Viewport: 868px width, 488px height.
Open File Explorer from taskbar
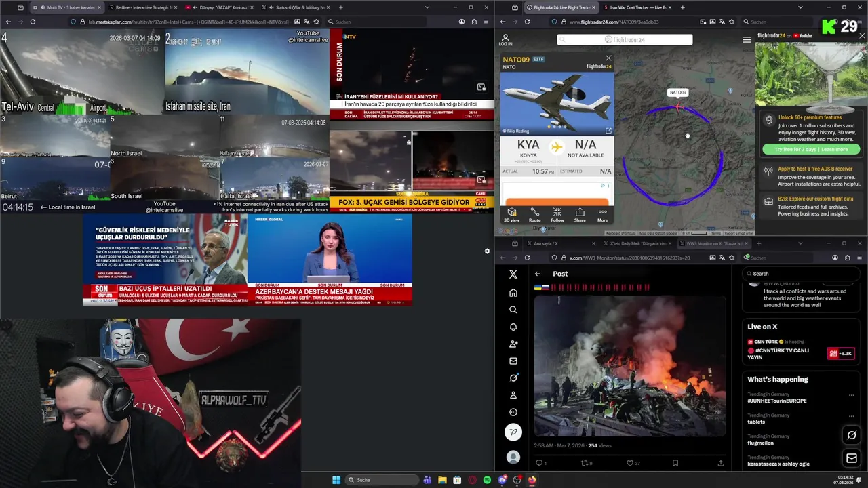click(442, 480)
